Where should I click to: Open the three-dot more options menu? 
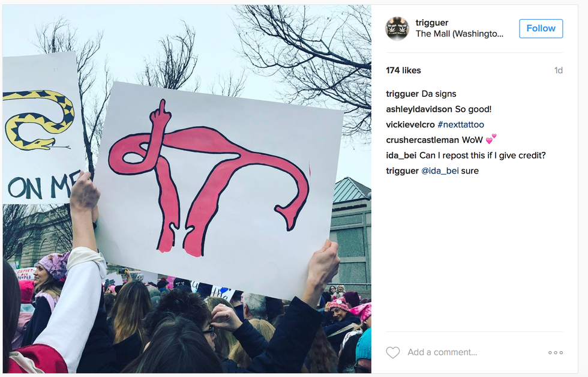coord(556,352)
